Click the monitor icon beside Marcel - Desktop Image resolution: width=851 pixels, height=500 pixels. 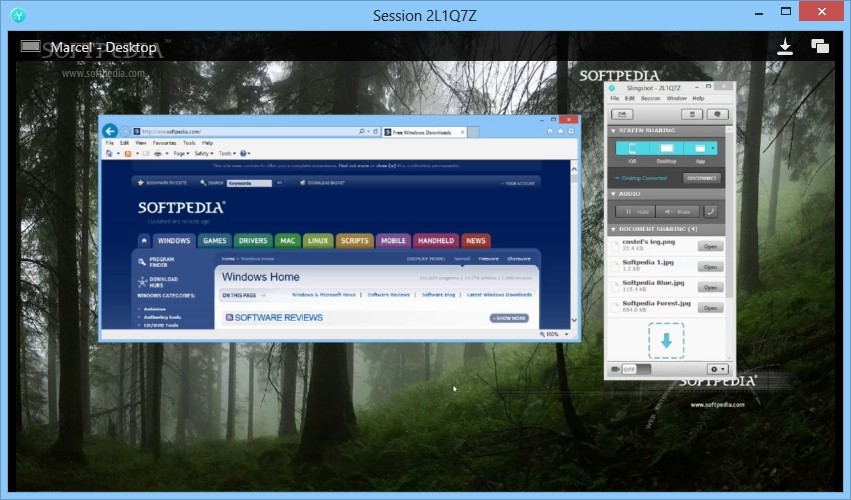coord(30,46)
